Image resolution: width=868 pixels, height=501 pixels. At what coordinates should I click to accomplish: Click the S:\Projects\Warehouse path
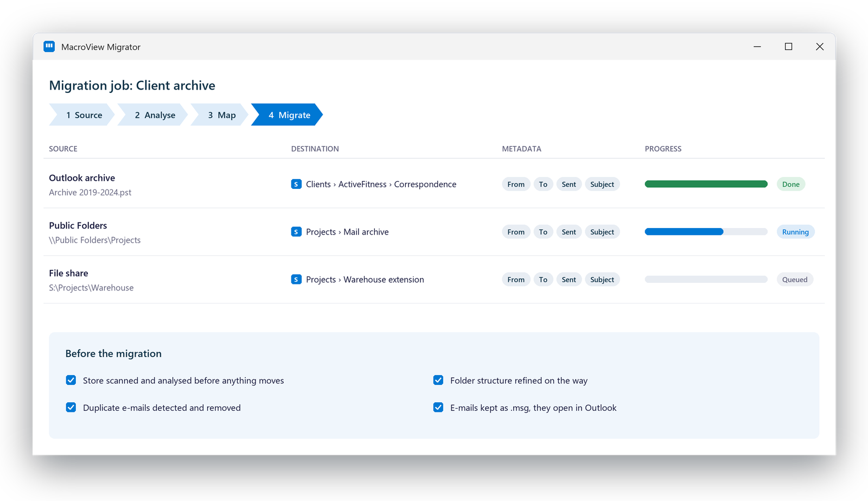(91, 288)
